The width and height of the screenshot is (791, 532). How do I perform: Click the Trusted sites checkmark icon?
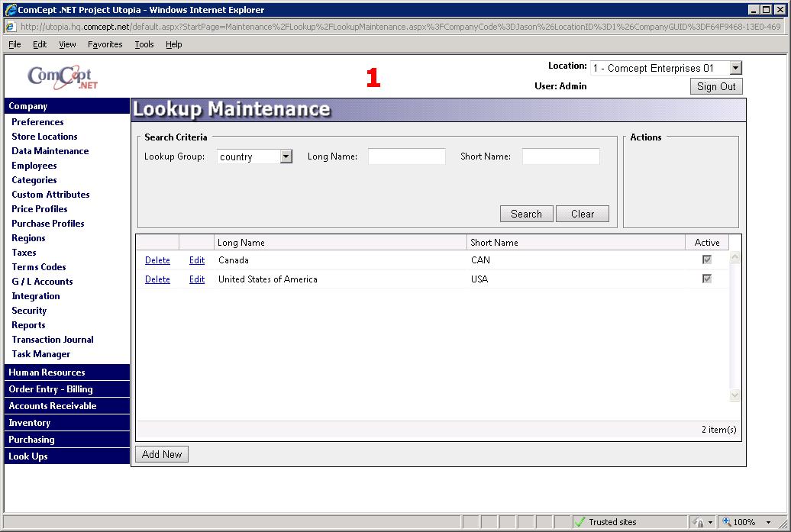click(x=580, y=522)
